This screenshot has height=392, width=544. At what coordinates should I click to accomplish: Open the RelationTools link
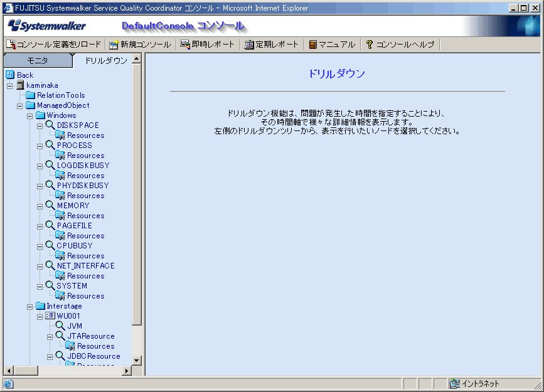click(x=61, y=95)
